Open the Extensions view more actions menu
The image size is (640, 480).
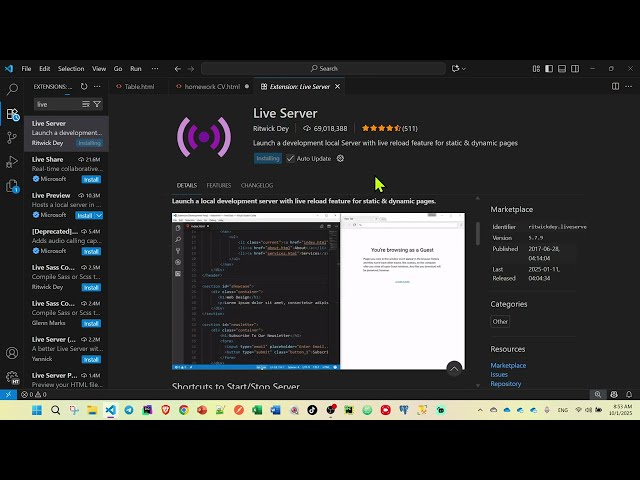point(97,87)
